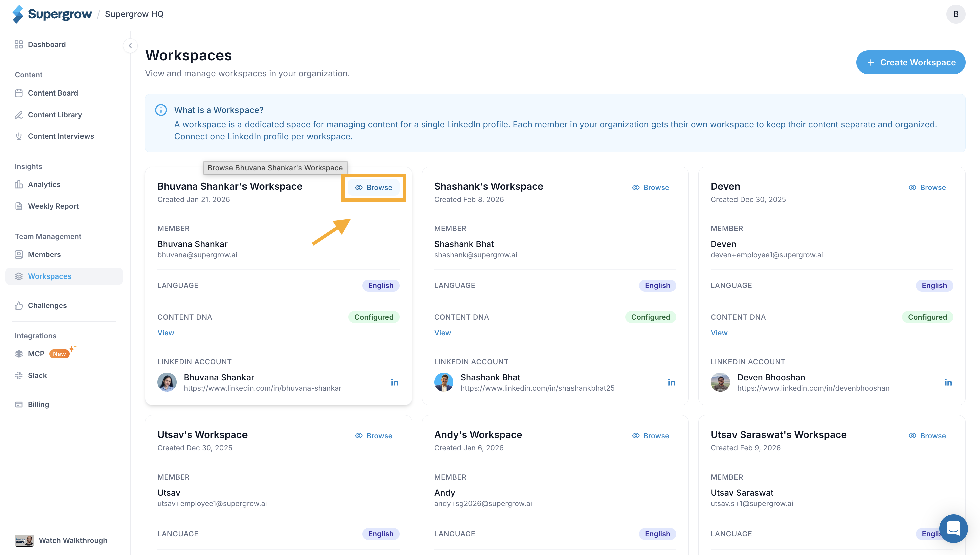Browse Shashank's Workspace
The image size is (980, 555).
click(650, 188)
